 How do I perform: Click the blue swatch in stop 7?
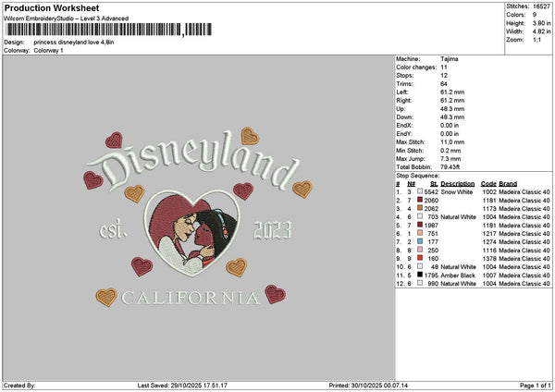[420, 241]
